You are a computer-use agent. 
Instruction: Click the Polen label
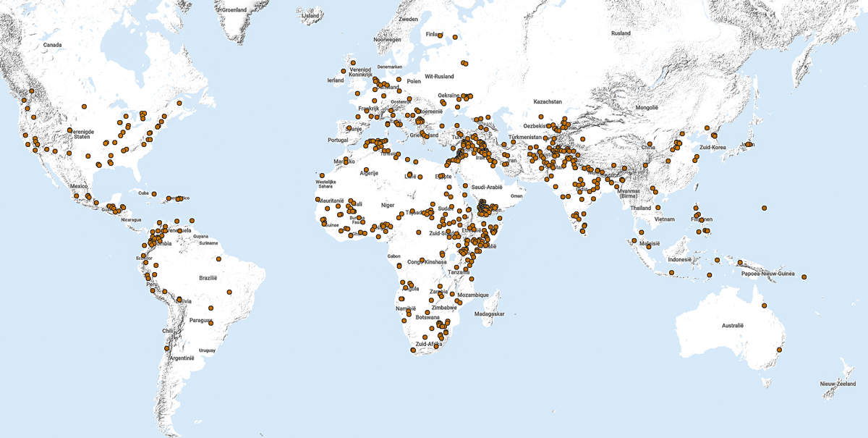414,81
